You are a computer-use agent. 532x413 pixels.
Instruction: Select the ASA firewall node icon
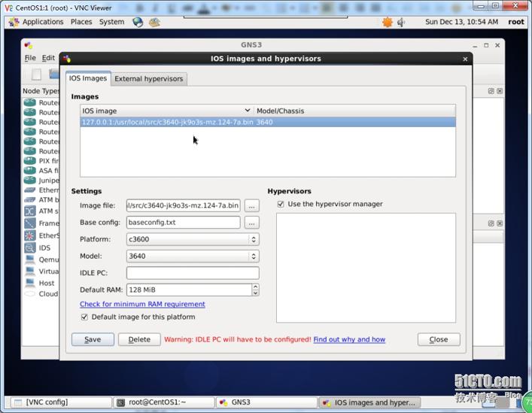[x=30, y=170]
